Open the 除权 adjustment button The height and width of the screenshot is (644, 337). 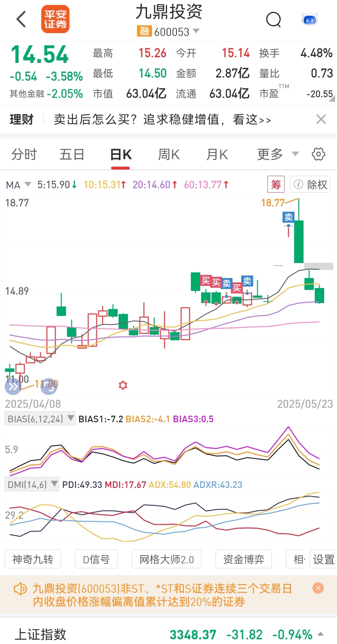tap(310, 185)
